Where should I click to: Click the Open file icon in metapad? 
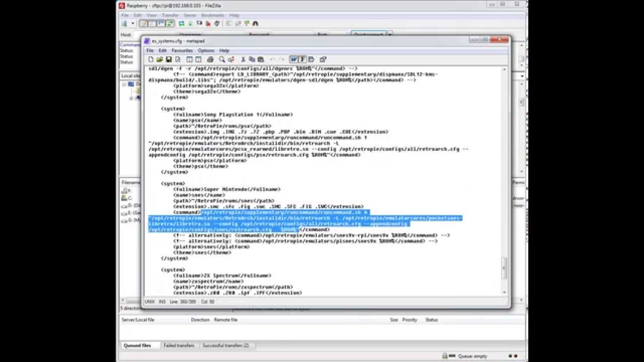click(x=160, y=59)
